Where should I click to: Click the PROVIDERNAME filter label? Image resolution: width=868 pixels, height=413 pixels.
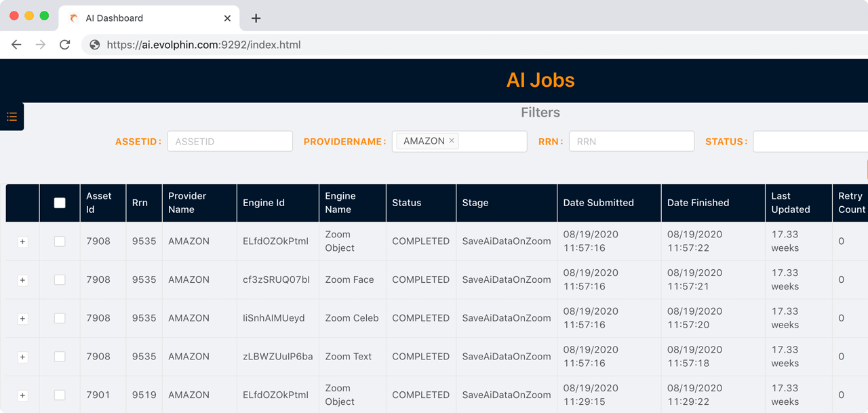(x=344, y=142)
